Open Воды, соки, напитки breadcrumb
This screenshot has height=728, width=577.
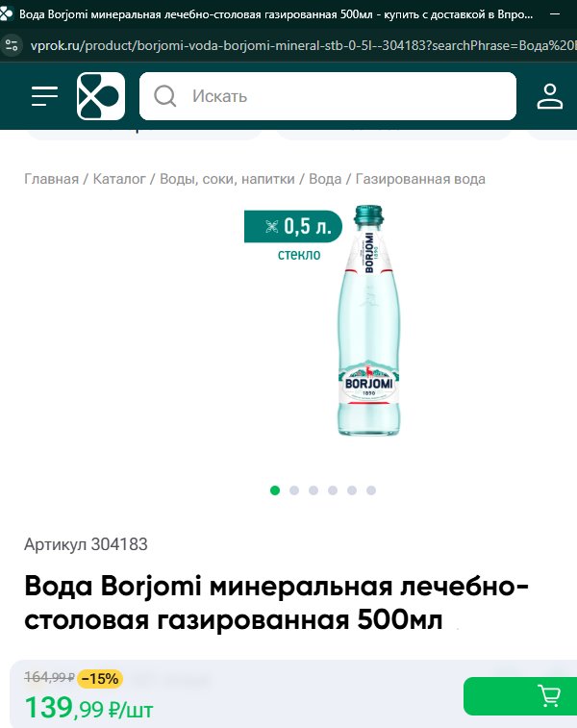(x=227, y=179)
